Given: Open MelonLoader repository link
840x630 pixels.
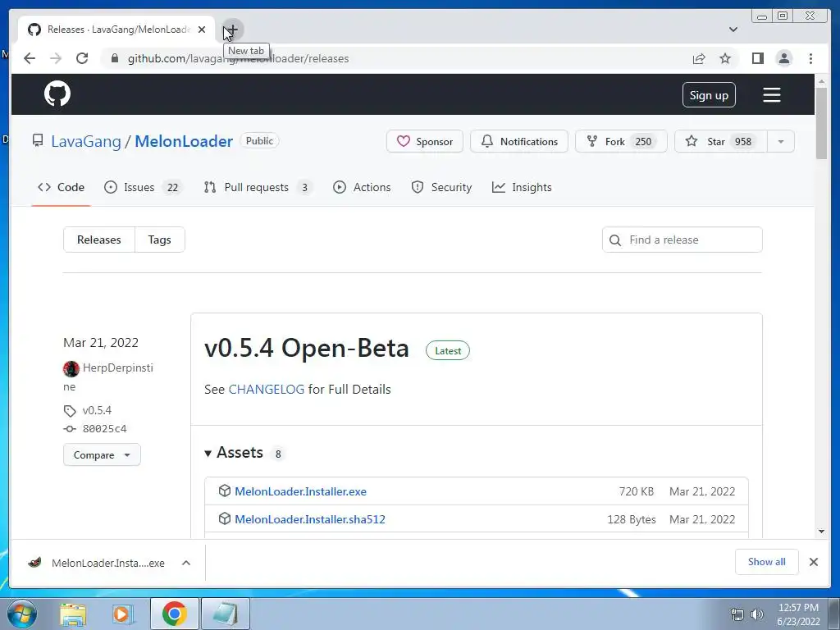Looking at the screenshot, I should click(184, 141).
